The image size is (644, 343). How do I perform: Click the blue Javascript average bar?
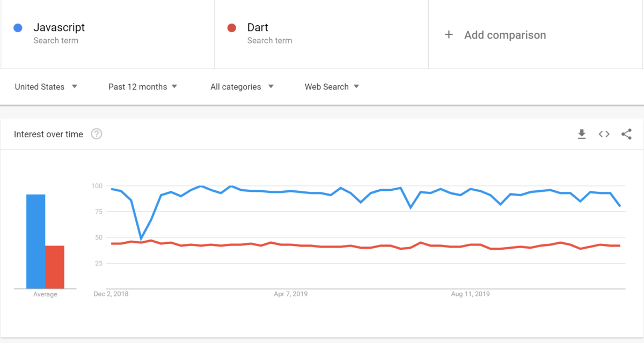(x=35, y=241)
